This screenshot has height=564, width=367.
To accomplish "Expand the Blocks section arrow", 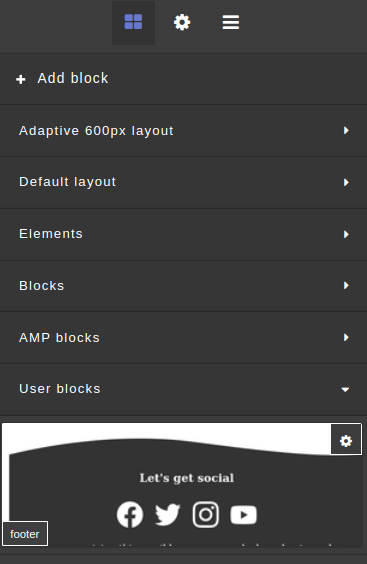I will tap(346, 286).
